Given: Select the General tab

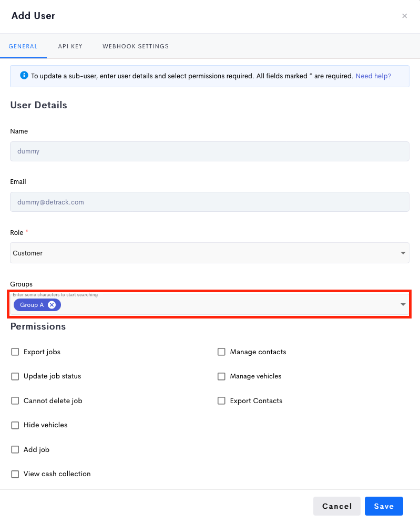Looking at the screenshot, I should pyautogui.click(x=23, y=46).
